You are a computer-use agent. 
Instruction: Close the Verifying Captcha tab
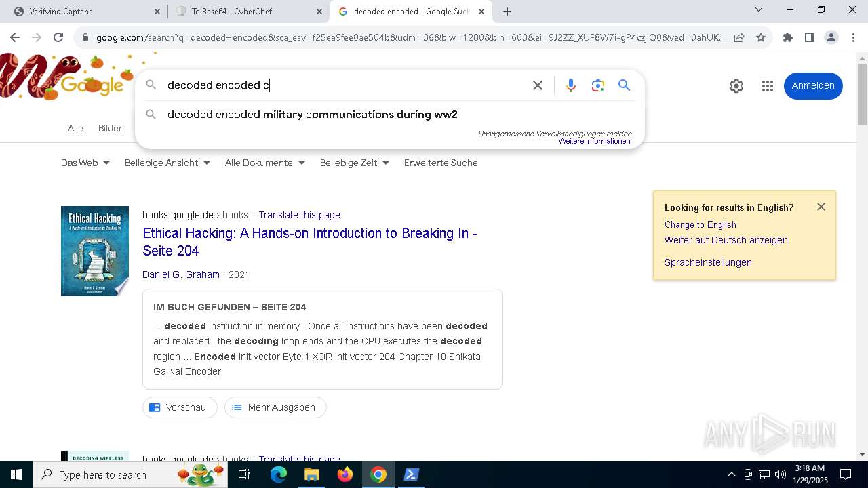click(157, 12)
